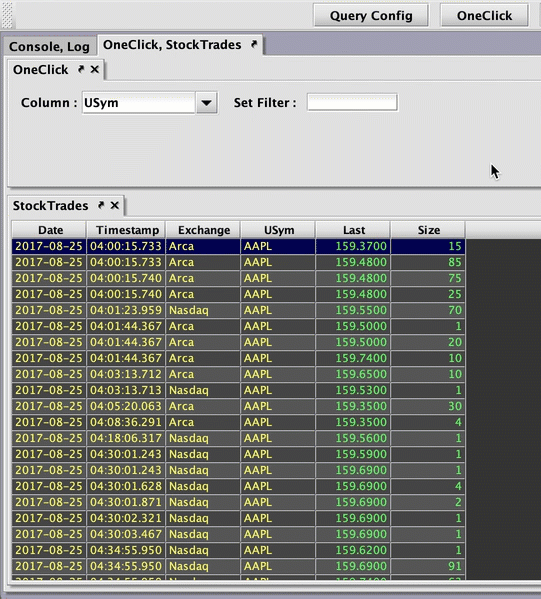This screenshot has height=599, width=541.
Task: Click the OneClick toolbar button
Action: pyautogui.click(x=484, y=16)
